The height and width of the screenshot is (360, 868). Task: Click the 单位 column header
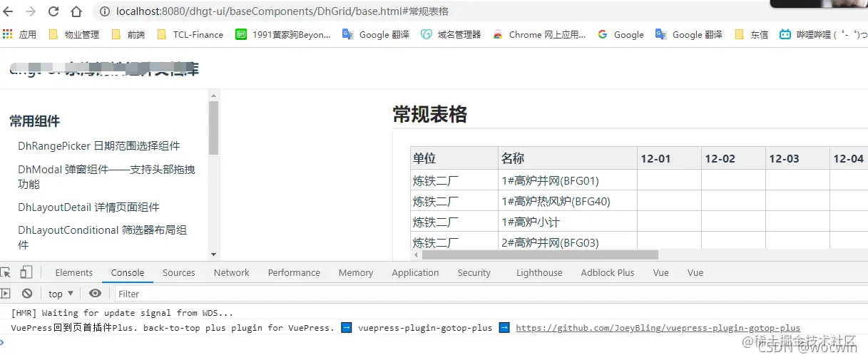pyautogui.click(x=454, y=158)
